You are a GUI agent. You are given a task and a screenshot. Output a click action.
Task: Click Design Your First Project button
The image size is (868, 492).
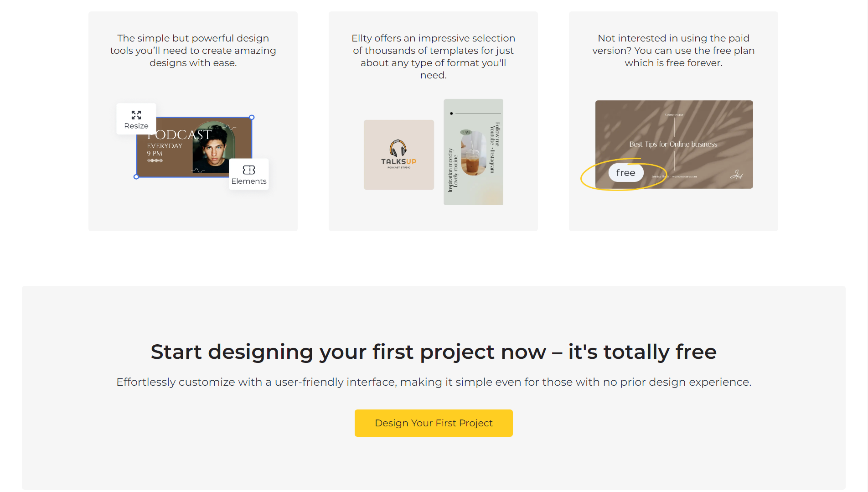(434, 423)
